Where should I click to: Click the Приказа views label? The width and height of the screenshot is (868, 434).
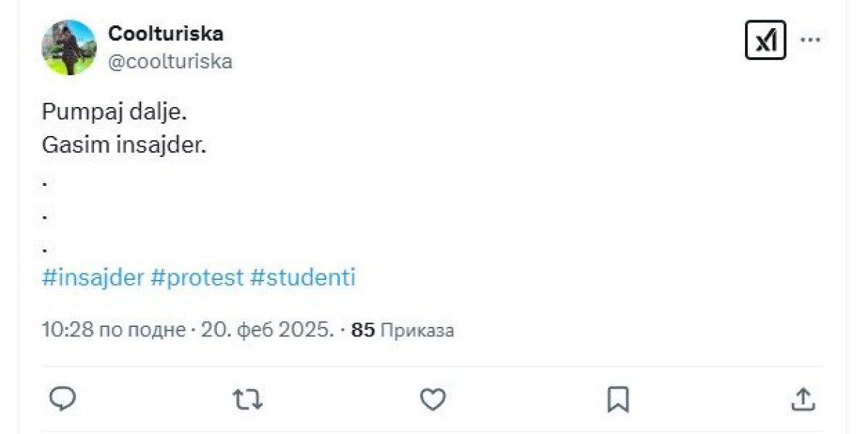coord(417,331)
